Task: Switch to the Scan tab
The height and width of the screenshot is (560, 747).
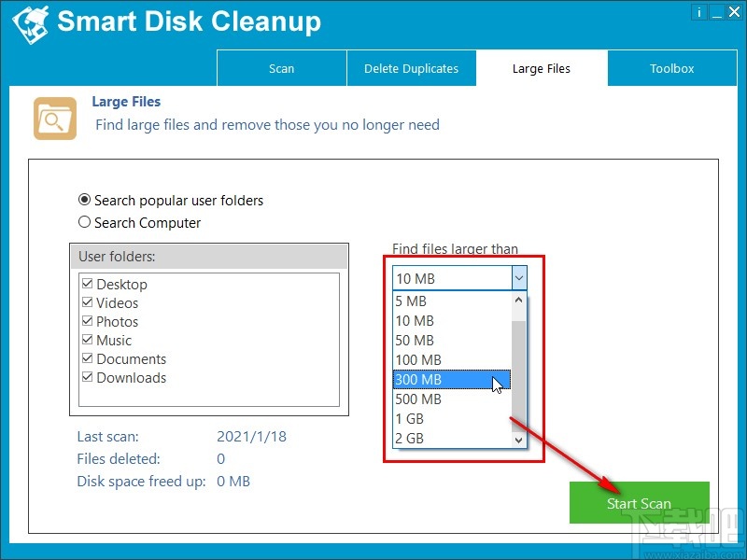Action: (282, 68)
